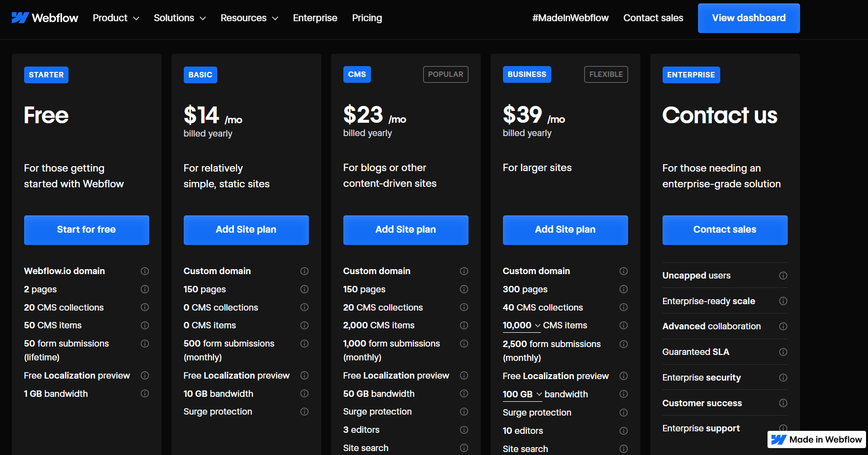
Task: Click the FLEXIBLE tag on Business plan
Action: point(606,74)
